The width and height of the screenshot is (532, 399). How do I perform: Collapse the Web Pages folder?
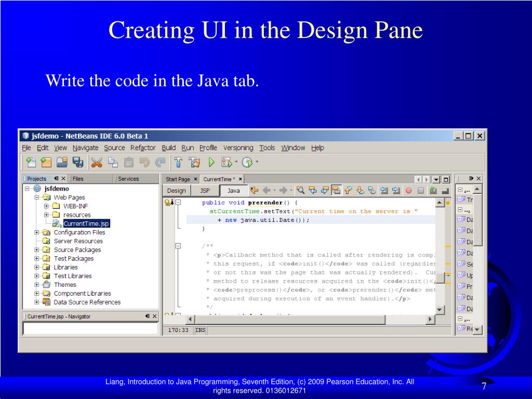point(37,197)
